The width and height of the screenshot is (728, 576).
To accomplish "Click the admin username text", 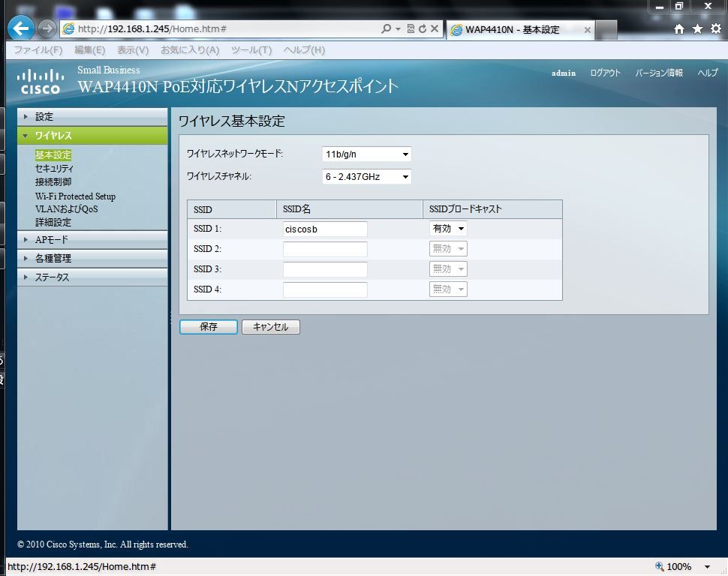I will (563, 73).
